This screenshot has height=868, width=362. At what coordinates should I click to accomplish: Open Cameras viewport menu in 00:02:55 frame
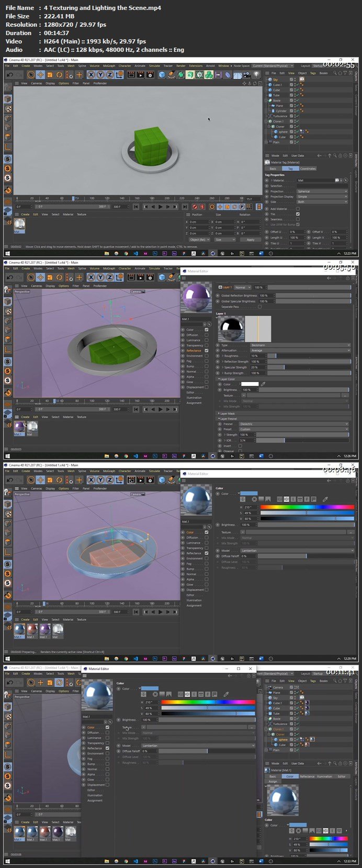pos(36,83)
